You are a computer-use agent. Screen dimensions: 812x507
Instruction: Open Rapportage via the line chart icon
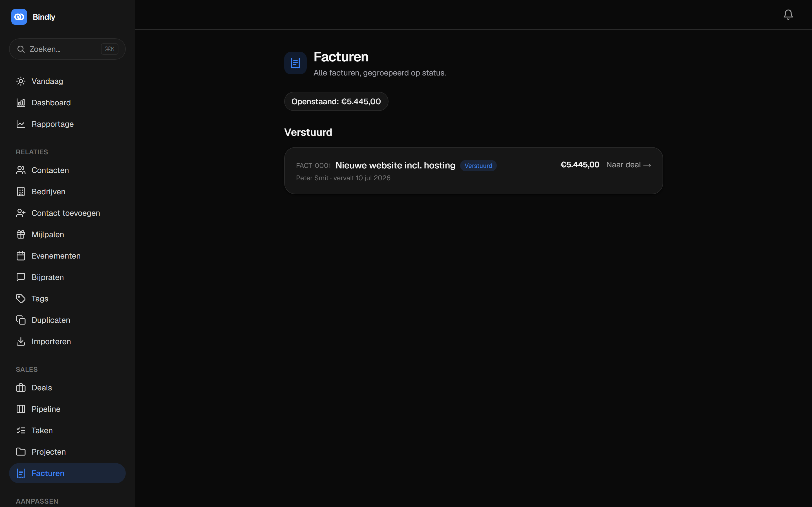click(x=21, y=124)
